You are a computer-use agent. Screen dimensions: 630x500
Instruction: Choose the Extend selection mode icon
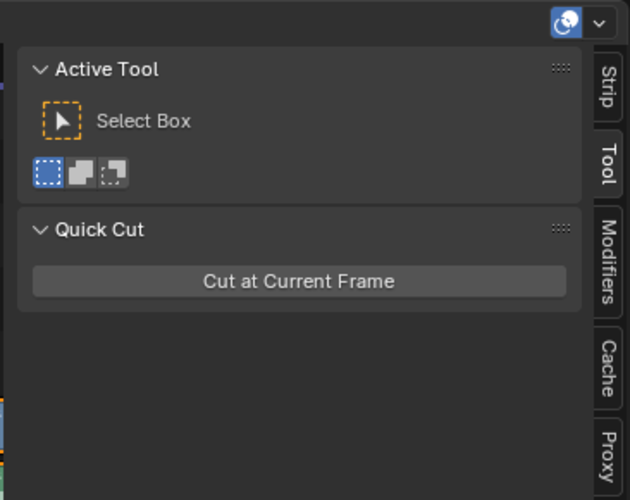pos(81,172)
